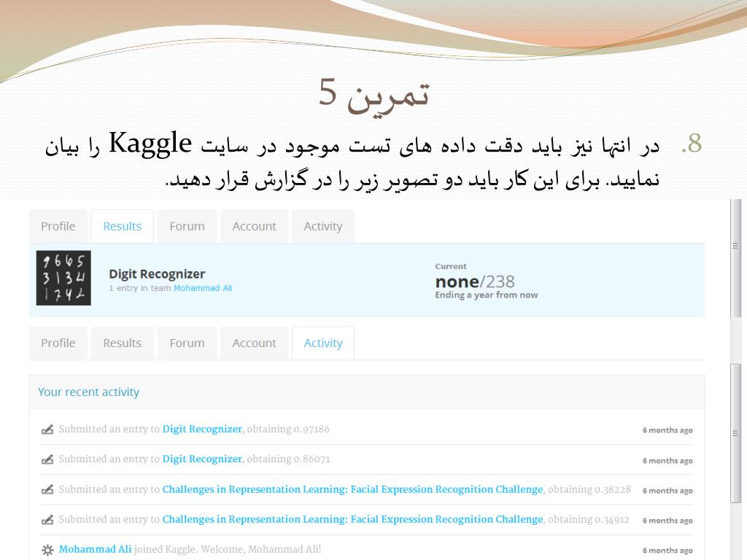The width and height of the screenshot is (747, 560).
Task: Click the Digit Recognizer handwritten digits thumbnail
Action: pos(63,278)
